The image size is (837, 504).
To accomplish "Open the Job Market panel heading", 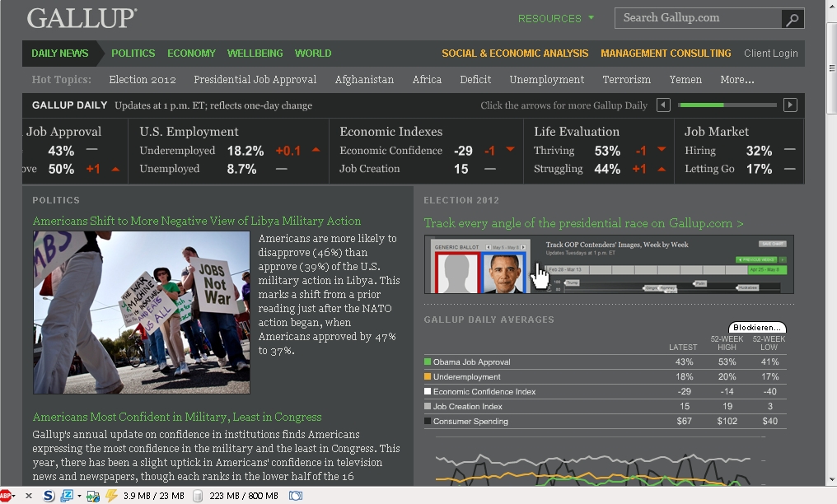I will point(717,132).
